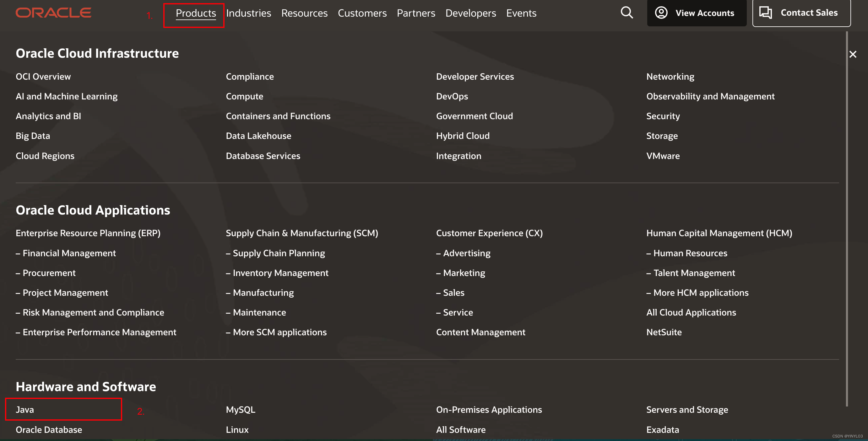
Task: Open View Accounts button
Action: [x=696, y=13]
